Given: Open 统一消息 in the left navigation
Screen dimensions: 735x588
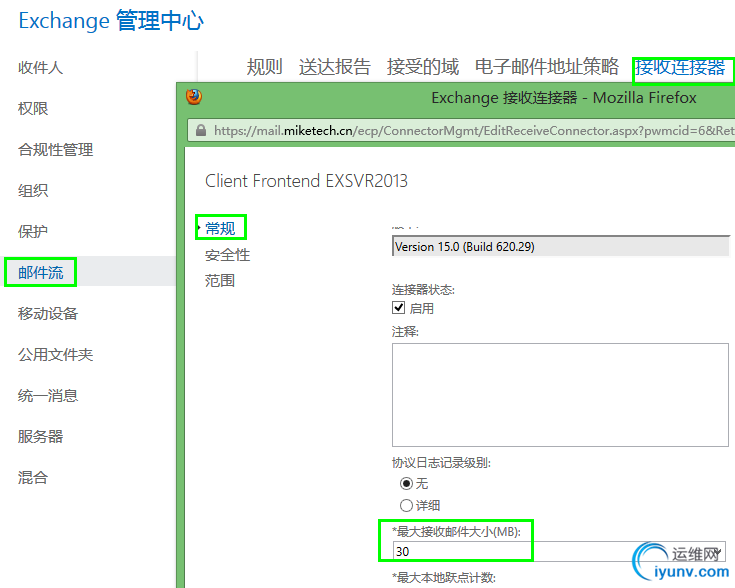Looking at the screenshot, I should tap(48, 396).
